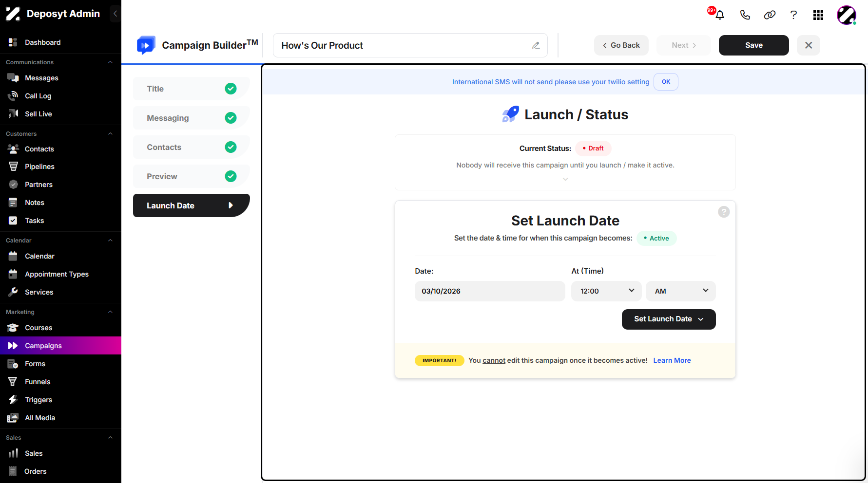Image resolution: width=868 pixels, height=483 pixels.
Task: Select the Launch Date step
Action: 192,205
